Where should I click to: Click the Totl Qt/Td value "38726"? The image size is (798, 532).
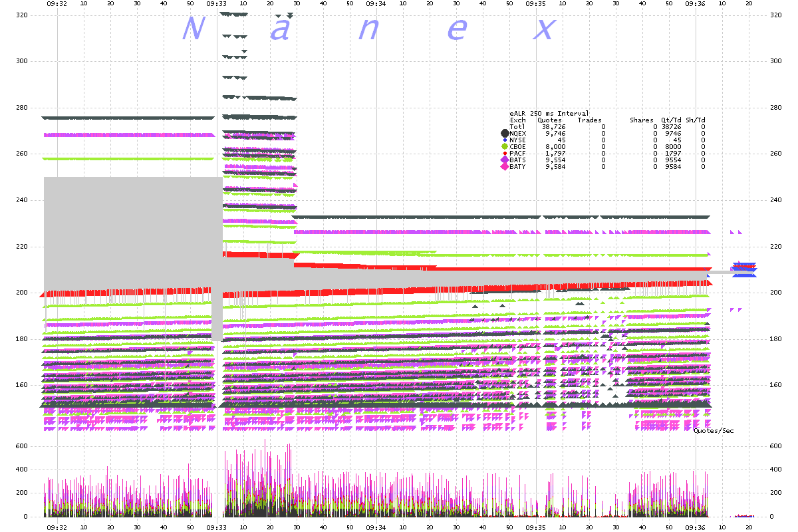pos(672,126)
